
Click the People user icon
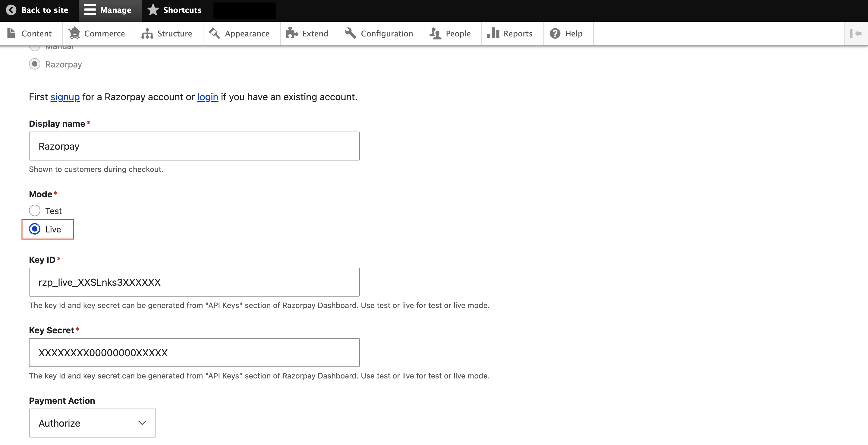(x=435, y=33)
